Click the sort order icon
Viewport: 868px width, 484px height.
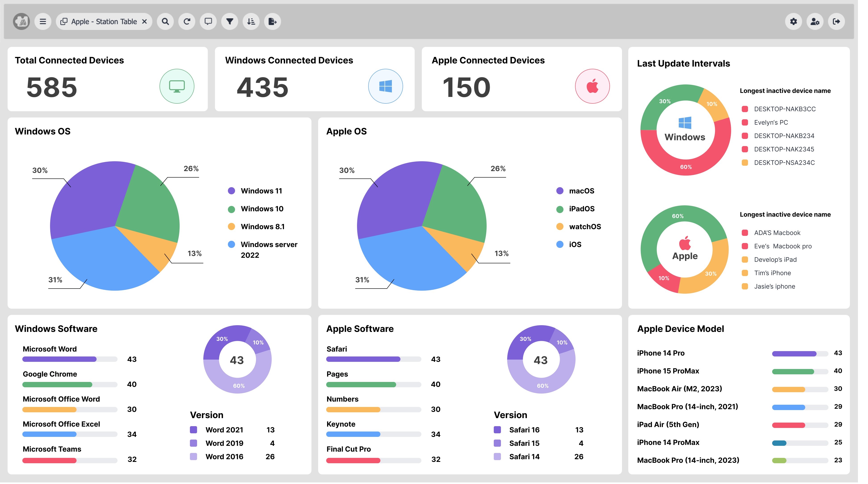[251, 22]
